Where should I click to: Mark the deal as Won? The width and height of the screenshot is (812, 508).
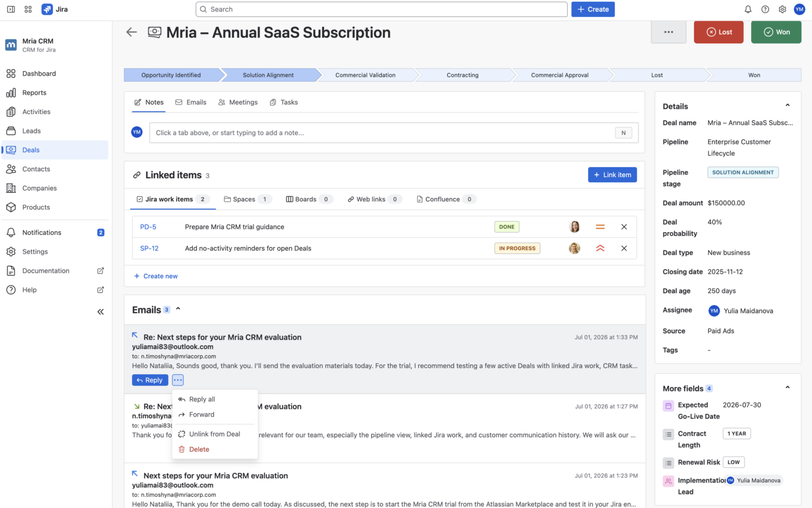[776, 32]
